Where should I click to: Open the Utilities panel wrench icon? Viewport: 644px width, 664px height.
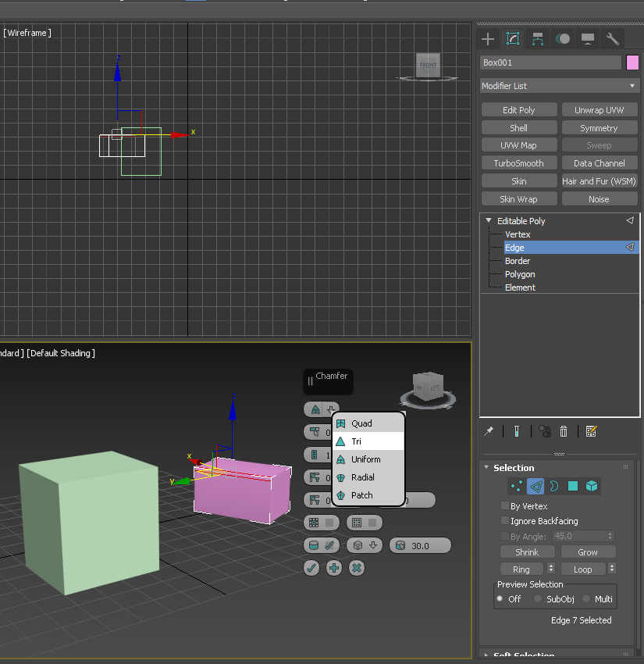pyautogui.click(x=613, y=39)
